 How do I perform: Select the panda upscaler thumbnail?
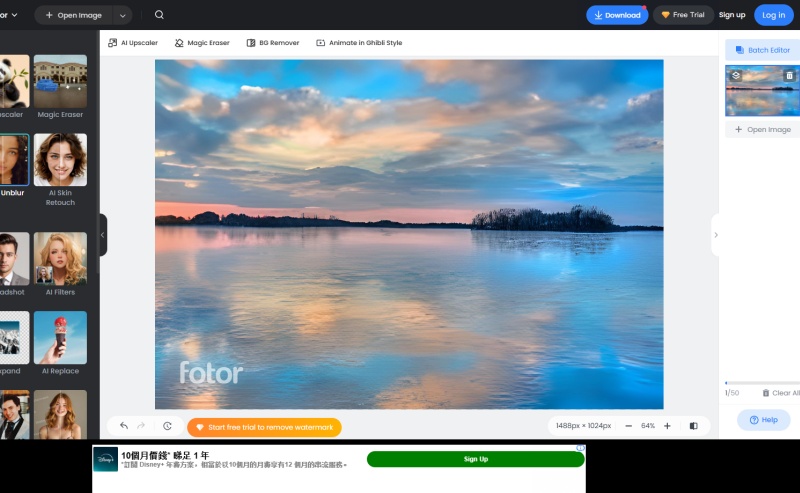(x=14, y=81)
